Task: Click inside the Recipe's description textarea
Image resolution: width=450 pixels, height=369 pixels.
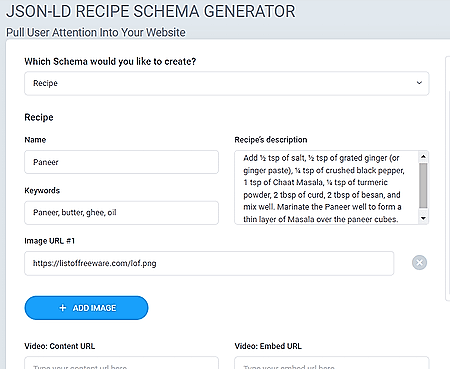Action: coord(327,188)
